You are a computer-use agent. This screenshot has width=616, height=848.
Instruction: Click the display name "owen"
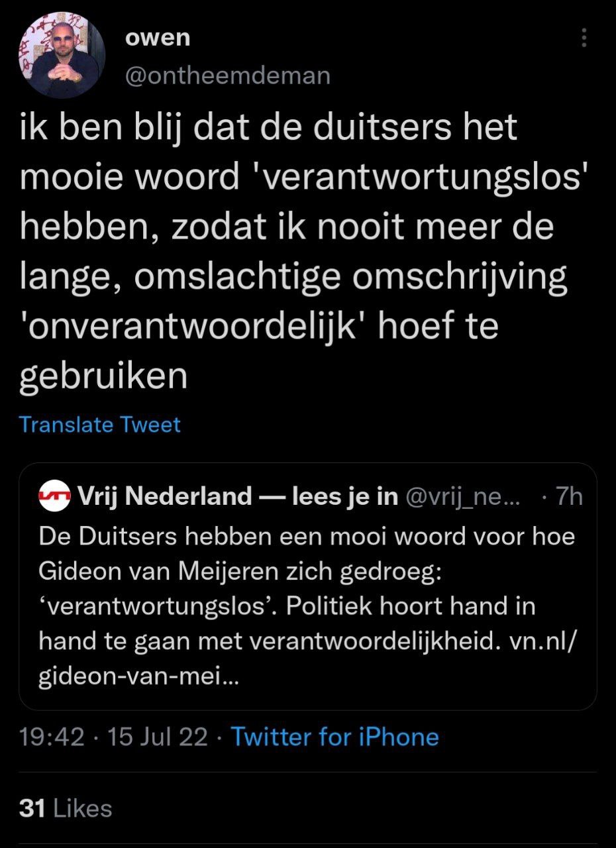(x=158, y=38)
